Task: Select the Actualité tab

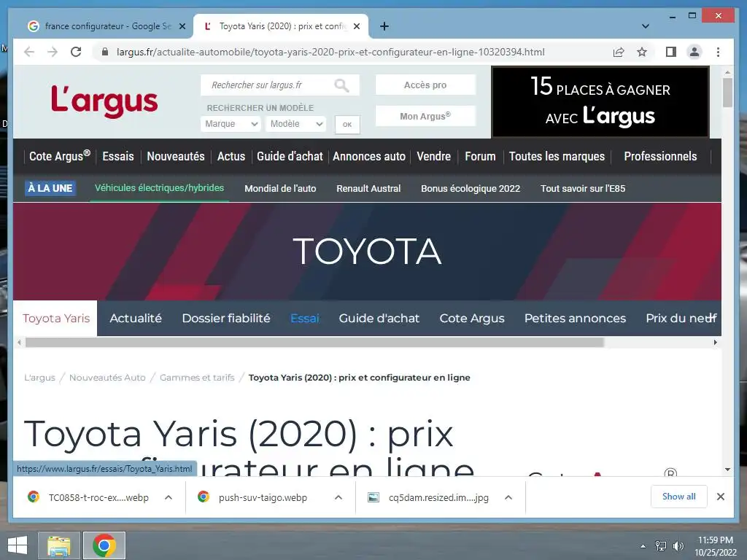Action: coord(135,318)
